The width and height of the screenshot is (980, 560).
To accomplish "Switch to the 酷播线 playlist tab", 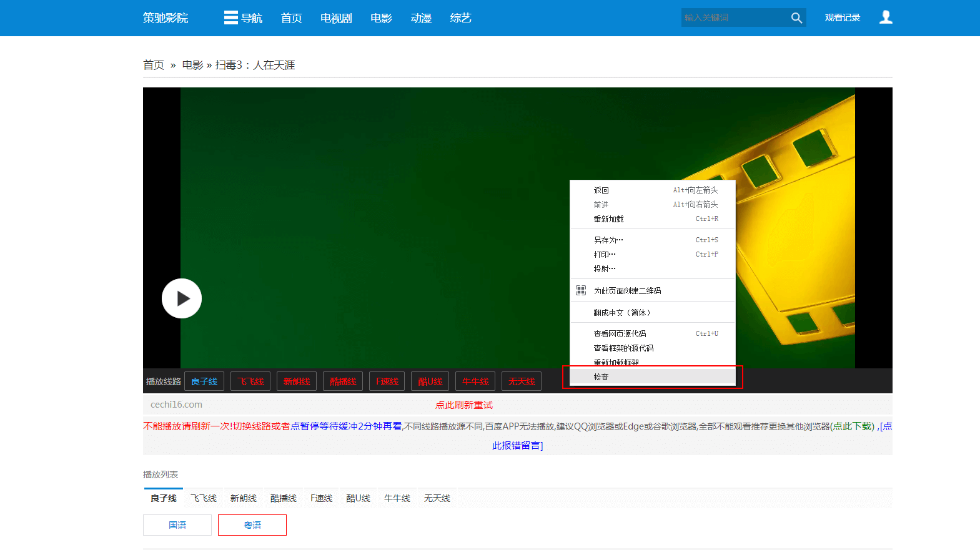I will coord(284,498).
